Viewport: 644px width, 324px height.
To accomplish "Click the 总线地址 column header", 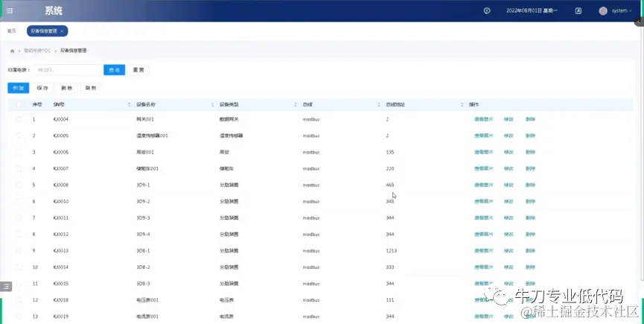I will (395, 105).
